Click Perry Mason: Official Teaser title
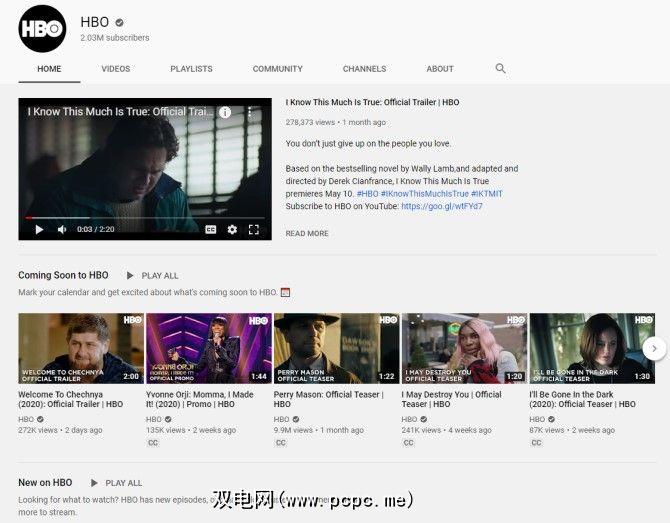670x523 pixels. (329, 399)
